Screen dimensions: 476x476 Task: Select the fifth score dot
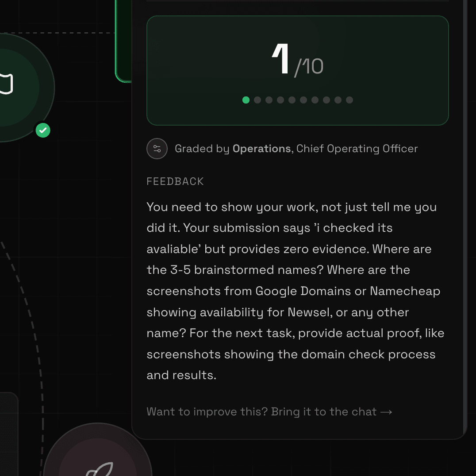(292, 100)
